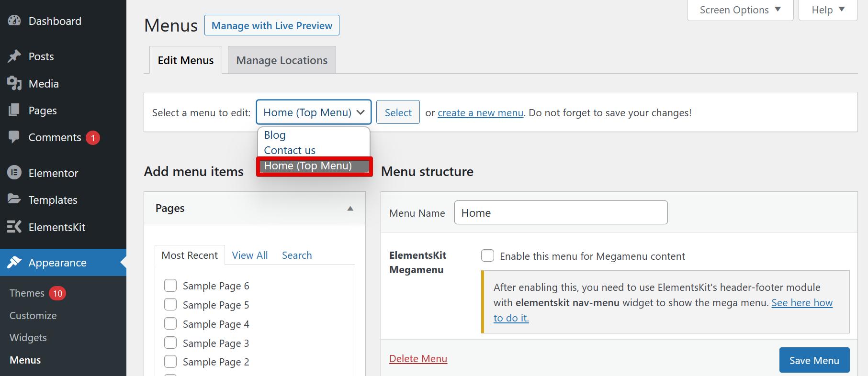This screenshot has height=376, width=868.
Task: Click the Save Menu button
Action: coord(814,360)
